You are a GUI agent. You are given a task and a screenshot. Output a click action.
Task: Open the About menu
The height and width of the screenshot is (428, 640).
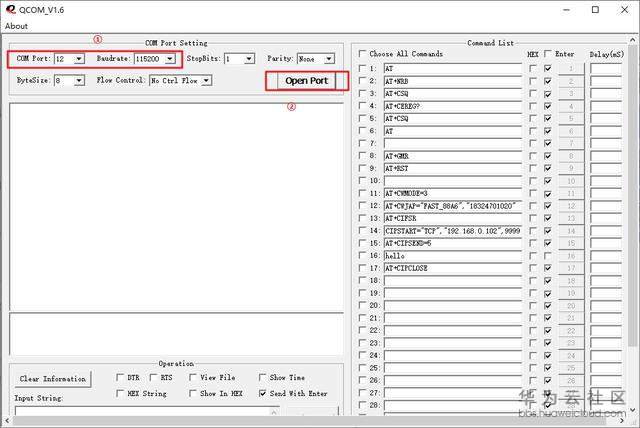point(16,26)
